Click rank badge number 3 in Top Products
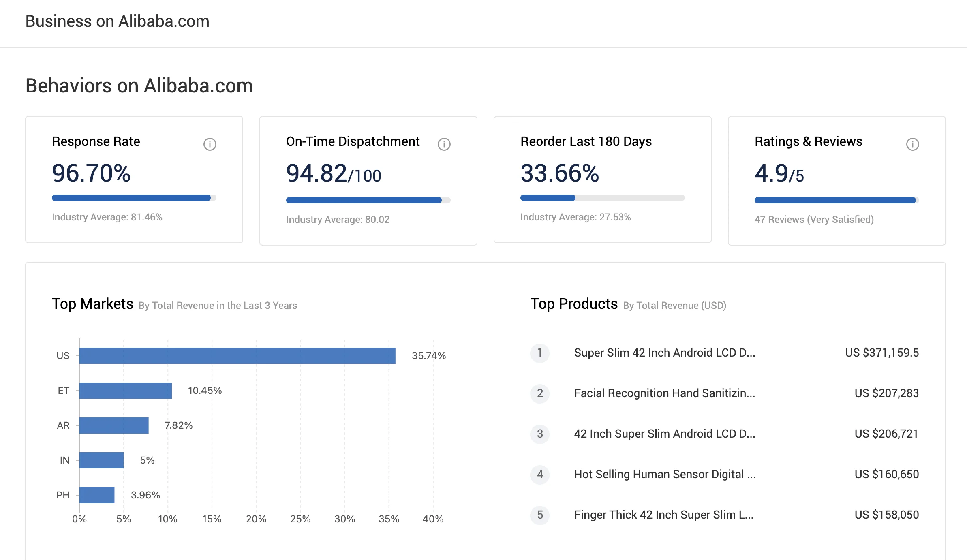The height and width of the screenshot is (560, 967). tap(540, 434)
